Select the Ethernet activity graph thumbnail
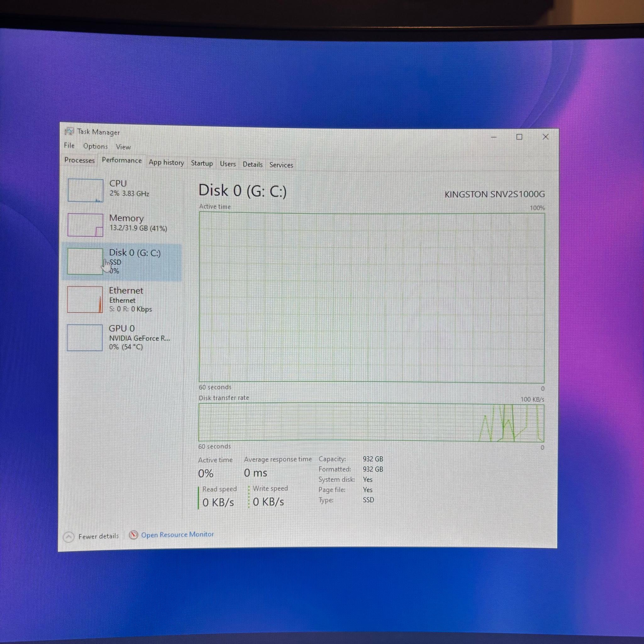Screen dimensions: 644x644 [85, 299]
